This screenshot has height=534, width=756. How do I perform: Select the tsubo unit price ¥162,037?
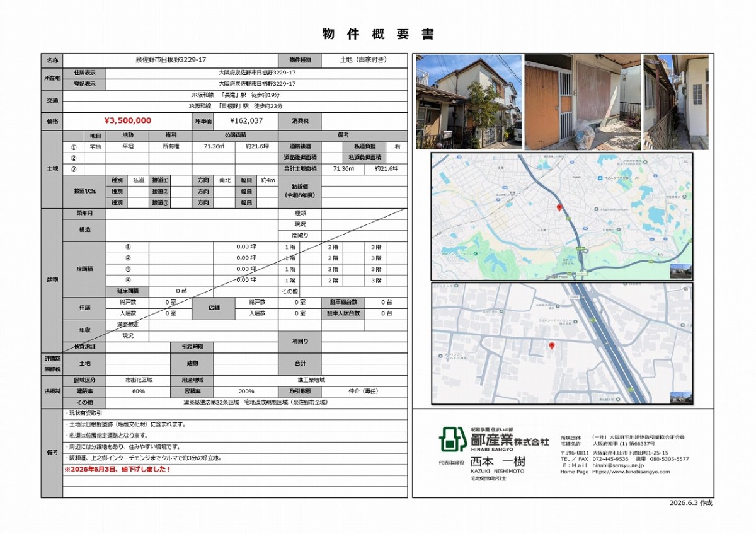(x=246, y=120)
